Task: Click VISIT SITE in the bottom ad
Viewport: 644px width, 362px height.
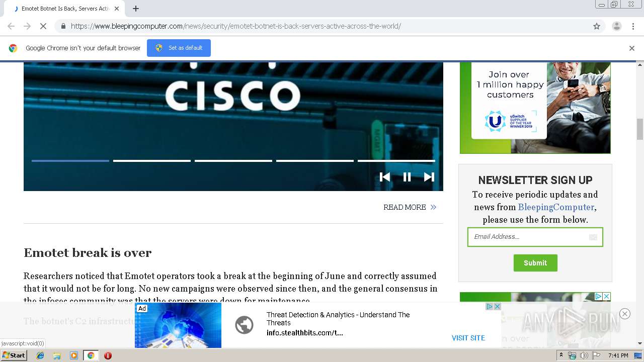Action: (468, 338)
